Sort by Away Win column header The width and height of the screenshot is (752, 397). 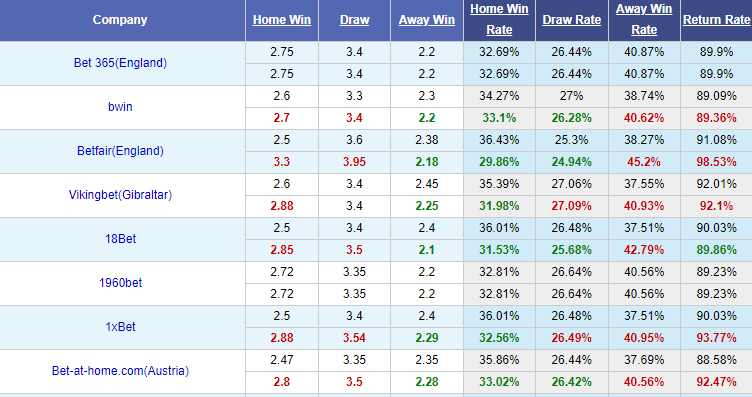point(426,20)
